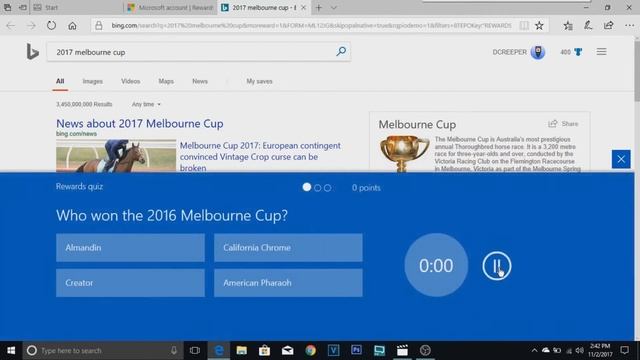Choose answer California Chrome
Screen dimensions: 640x360
[x=288, y=248]
